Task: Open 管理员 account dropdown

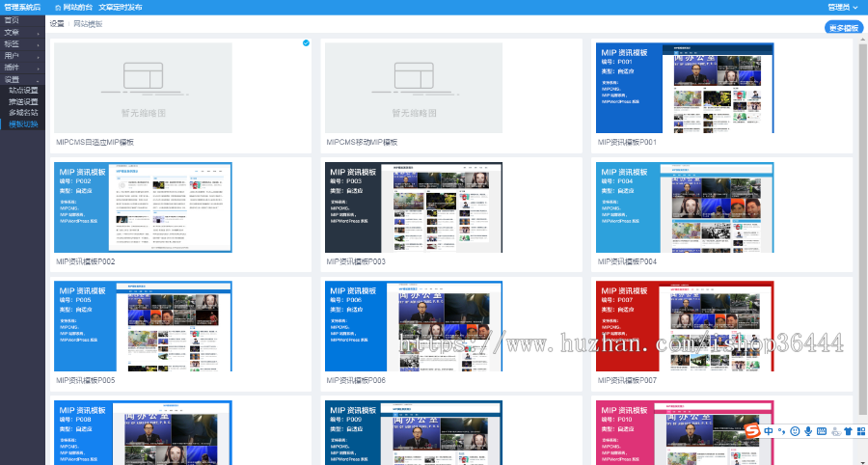Action: pos(843,7)
